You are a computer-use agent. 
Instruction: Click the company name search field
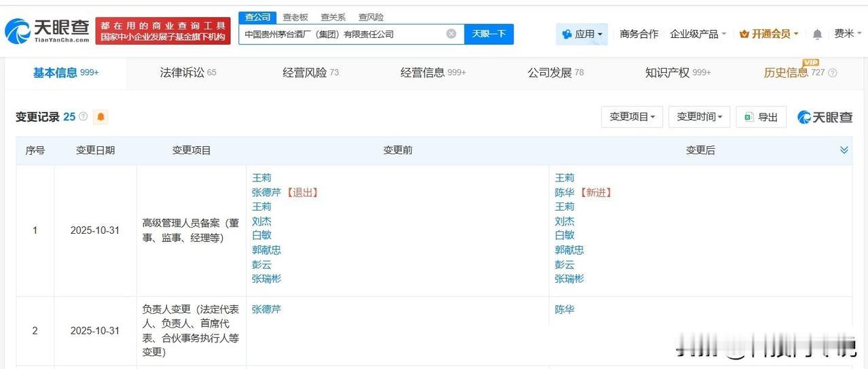coord(351,34)
